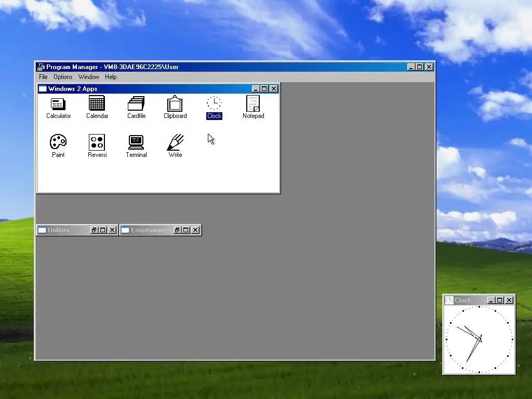Maximize the Utilities group window
The height and width of the screenshot is (399, 532).
(103, 230)
